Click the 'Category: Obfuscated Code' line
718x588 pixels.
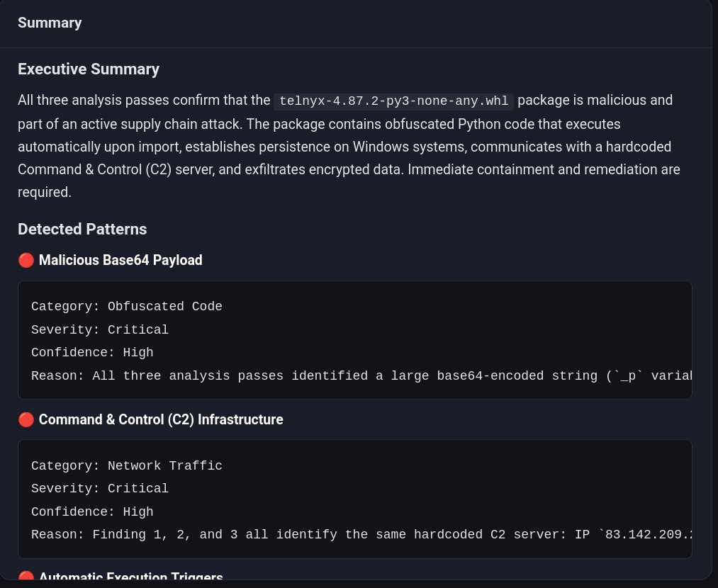[x=126, y=306]
